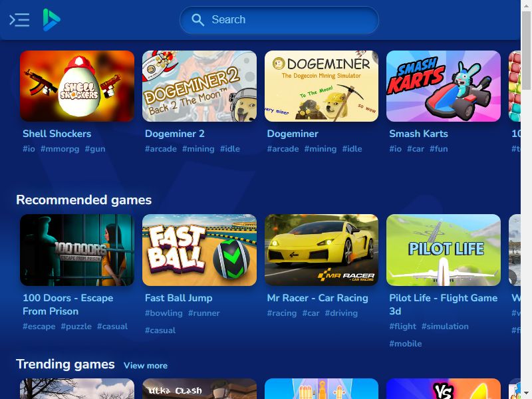Click the vertical page scrollbar thumb
This screenshot has width=532, height=399.
(526, 51)
